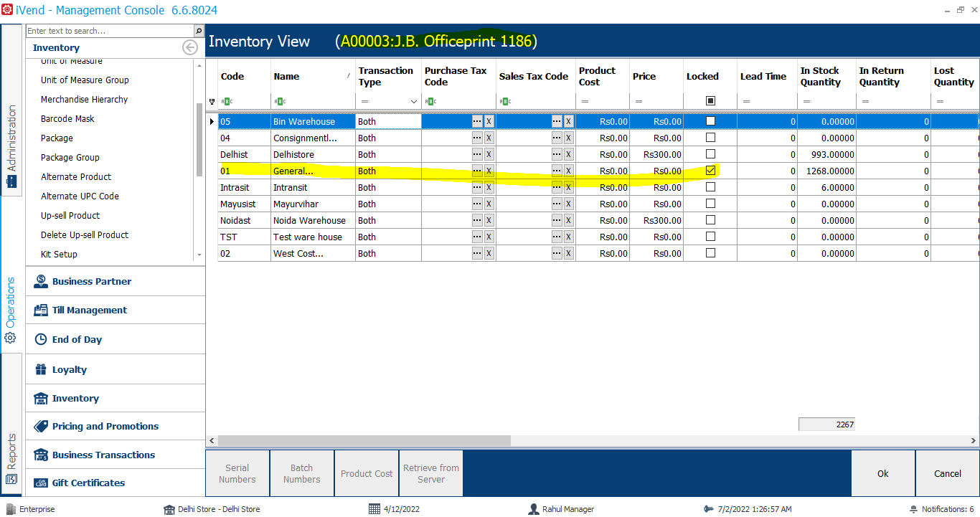Sort by the Name column header

point(313,76)
